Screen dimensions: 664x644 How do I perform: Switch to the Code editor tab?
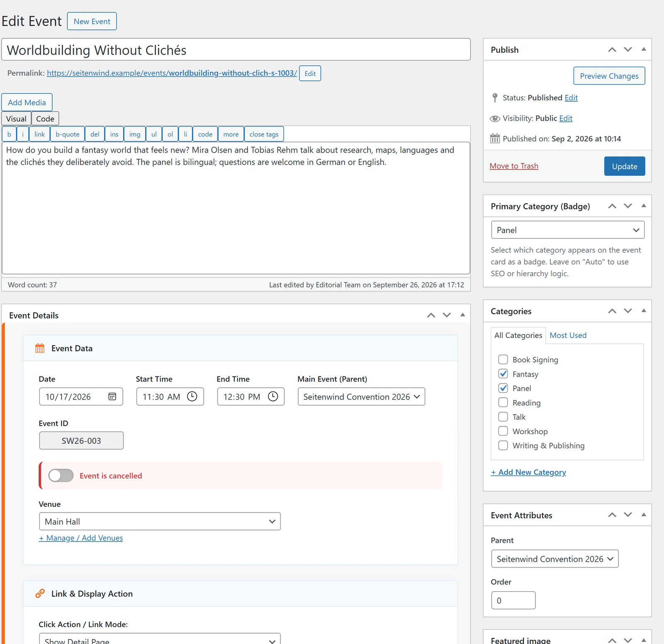[x=45, y=119]
